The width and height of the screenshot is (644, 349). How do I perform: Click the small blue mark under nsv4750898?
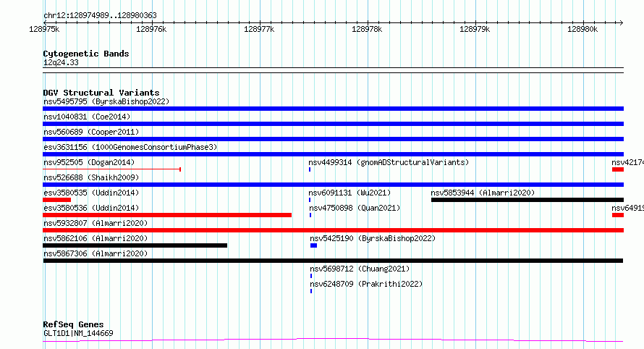[x=310, y=215]
